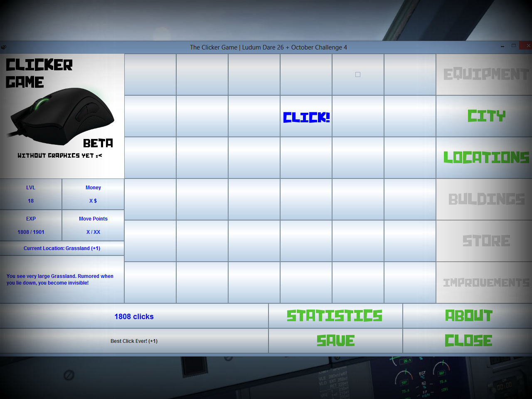
Task: Click the window app icon in title bar
Action: coord(3,47)
